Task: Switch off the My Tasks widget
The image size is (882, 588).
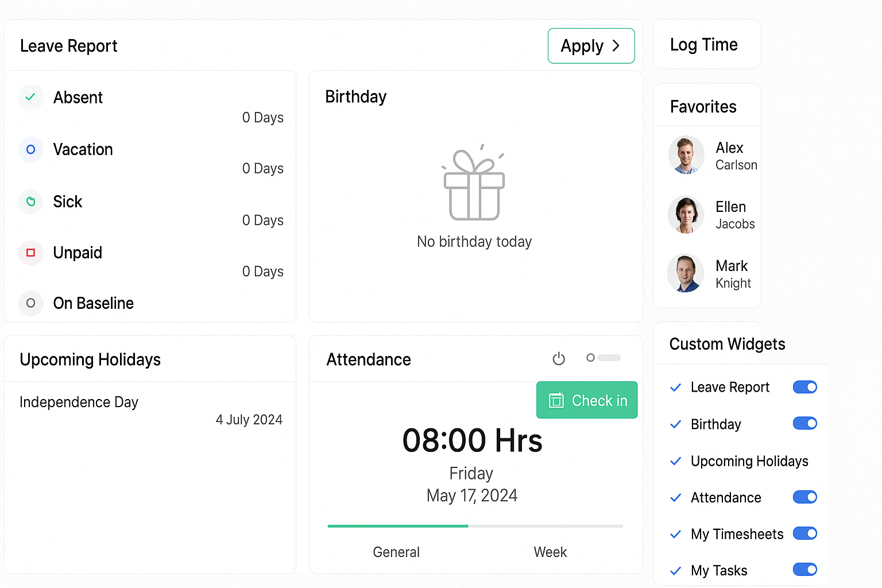Action: point(804,570)
